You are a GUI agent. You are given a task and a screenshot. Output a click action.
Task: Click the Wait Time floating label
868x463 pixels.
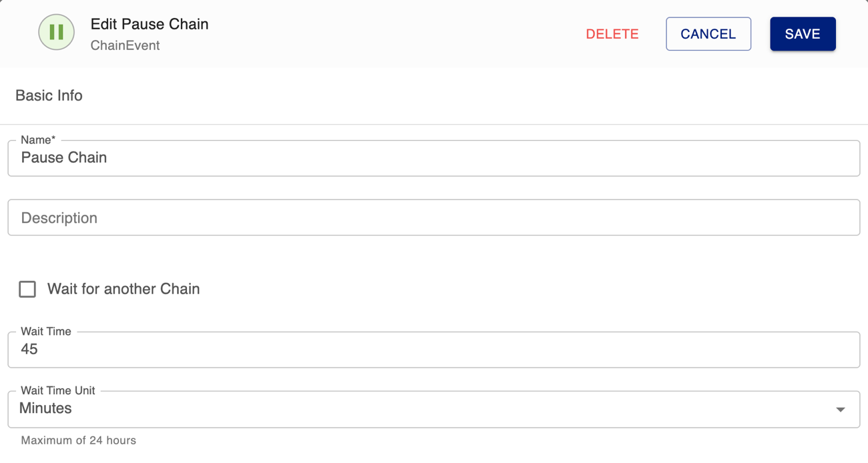coord(46,331)
